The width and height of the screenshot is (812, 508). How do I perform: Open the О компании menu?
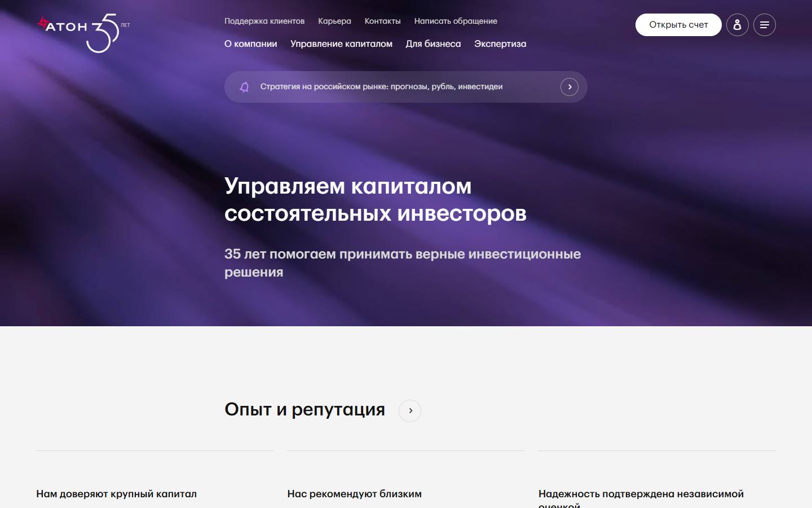(x=251, y=43)
